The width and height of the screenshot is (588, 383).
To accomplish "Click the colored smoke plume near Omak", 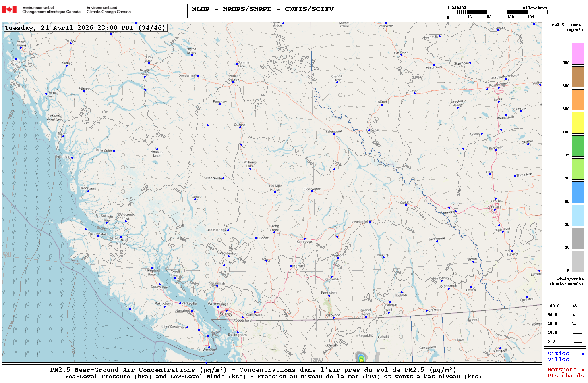I will pyautogui.click(x=361, y=358).
